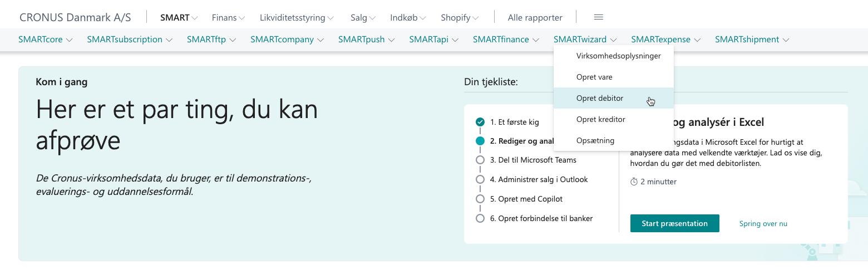The height and width of the screenshot is (279, 868).
Task: Expand the SMARTcore menu
Action: point(46,40)
